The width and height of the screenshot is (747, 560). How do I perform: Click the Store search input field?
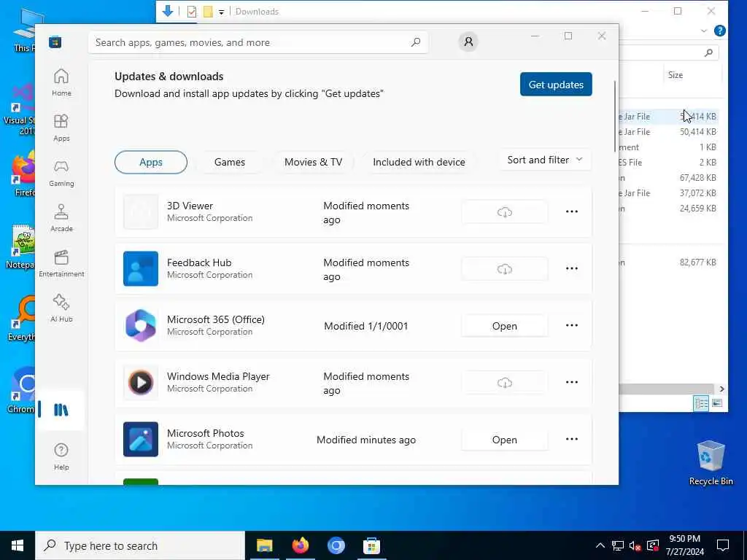258,42
